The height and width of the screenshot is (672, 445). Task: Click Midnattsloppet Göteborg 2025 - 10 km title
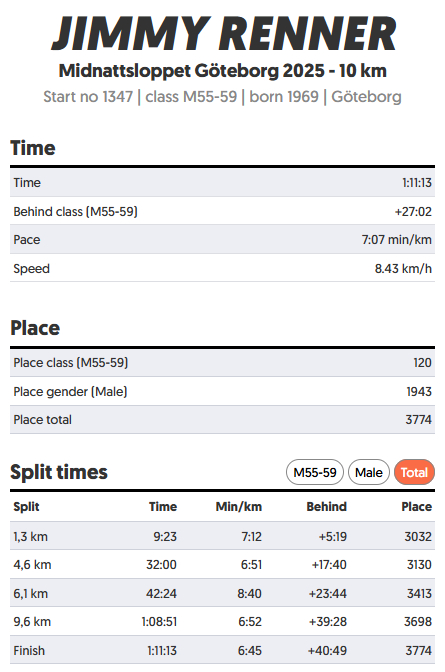click(x=222, y=71)
